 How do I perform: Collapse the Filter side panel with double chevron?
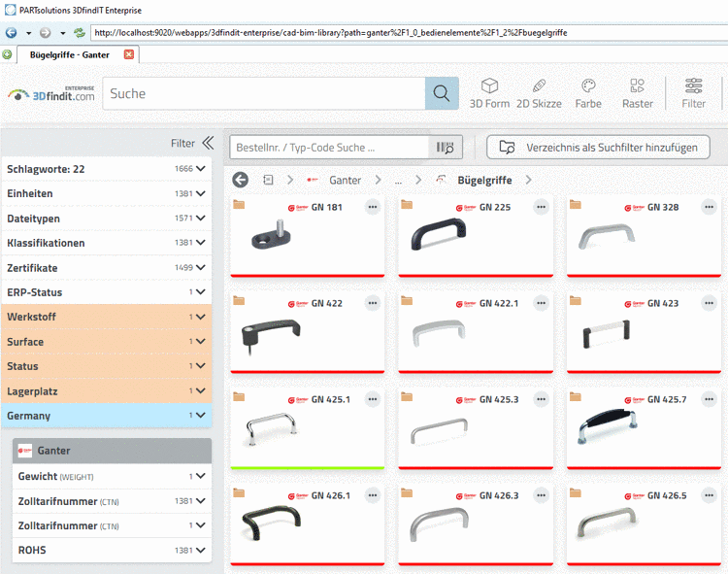point(208,143)
